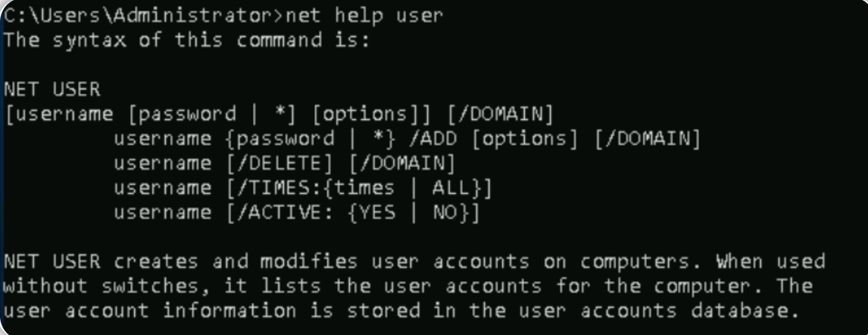Click the "[/ACTIVE: {YES | NO}]" text
This screenshot has width=868, height=335.
[x=353, y=213]
